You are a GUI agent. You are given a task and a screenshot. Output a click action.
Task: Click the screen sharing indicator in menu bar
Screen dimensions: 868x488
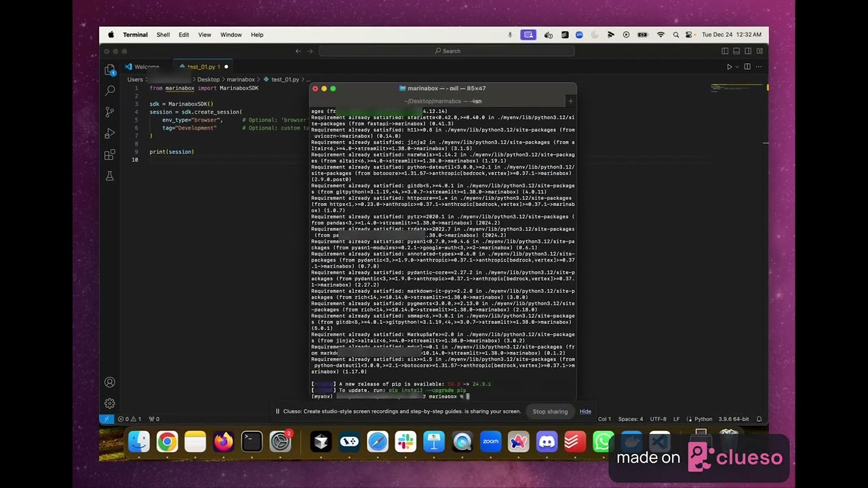point(528,35)
